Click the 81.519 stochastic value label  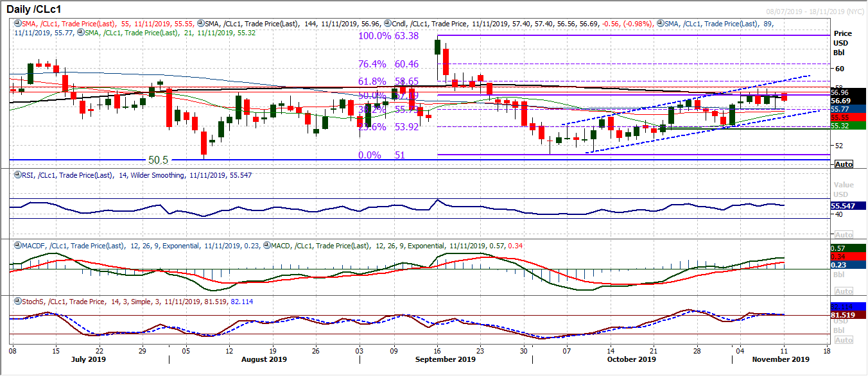pos(842,316)
